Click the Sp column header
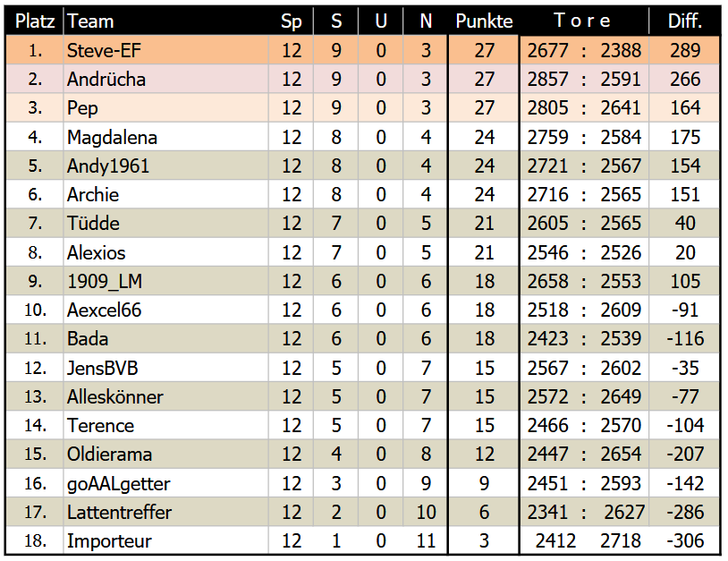Image resolution: width=728 pixels, height=561 pixels. tap(292, 21)
